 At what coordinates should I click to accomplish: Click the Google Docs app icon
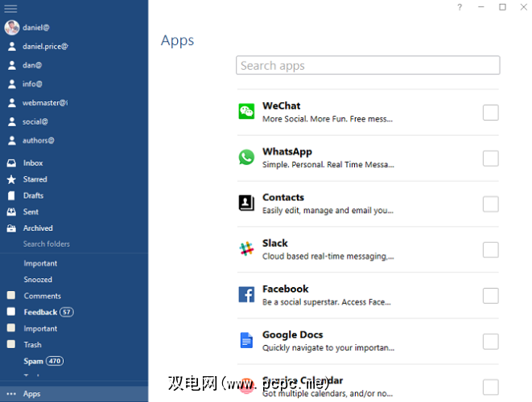(246, 340)
